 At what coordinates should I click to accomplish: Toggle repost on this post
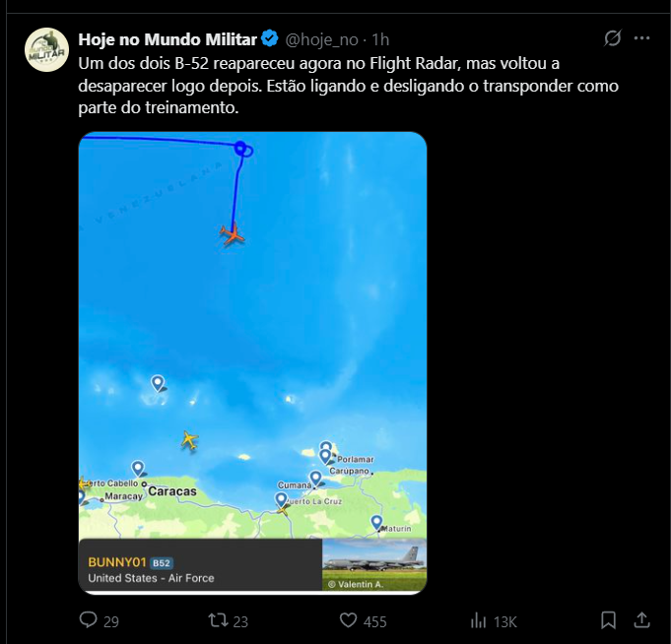219,620
